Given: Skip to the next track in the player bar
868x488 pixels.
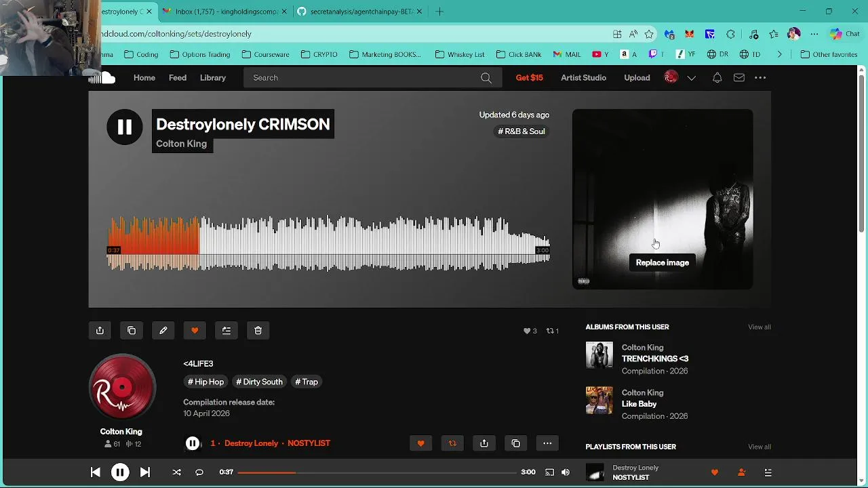Looking at the screenshot, I should click(145, 472).
